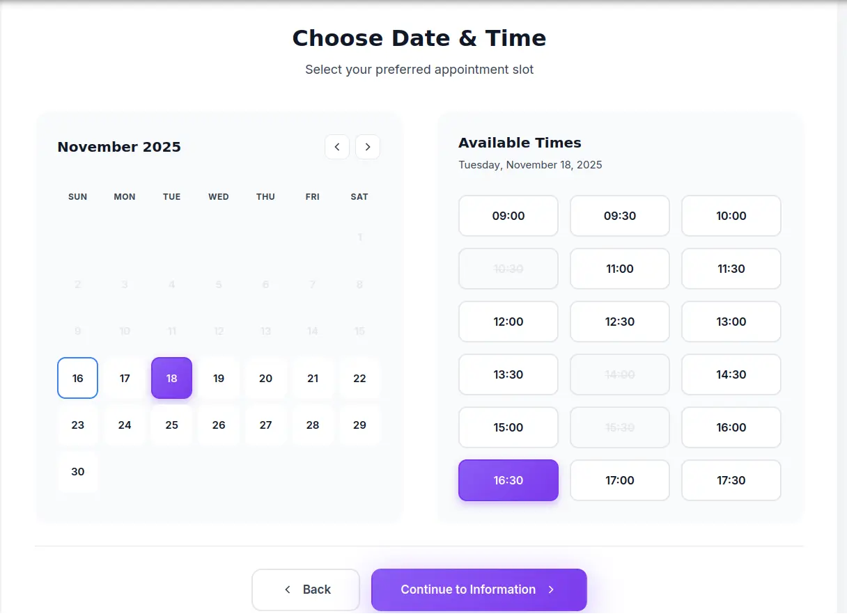Pick the last day, November 30
The image size is (847, 616).
77,471
